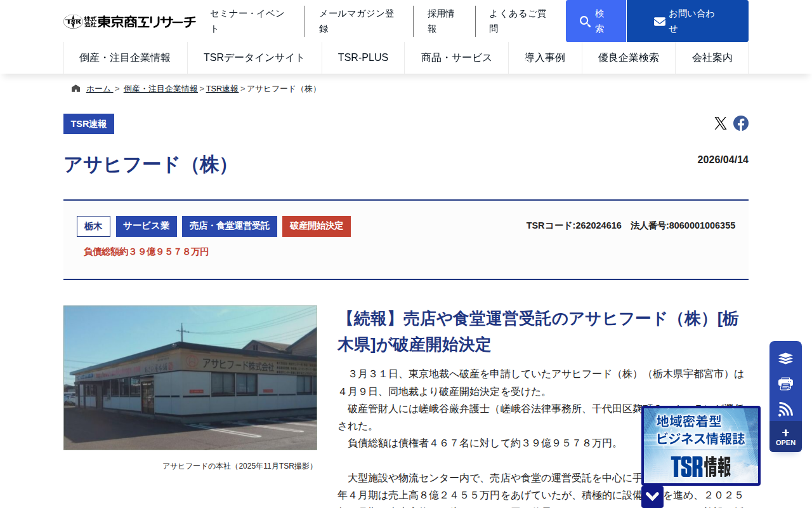Visit the 採用情報 link
Image resolution: width=812 pixels, height=508 pixels.
[x=442, y=21]
